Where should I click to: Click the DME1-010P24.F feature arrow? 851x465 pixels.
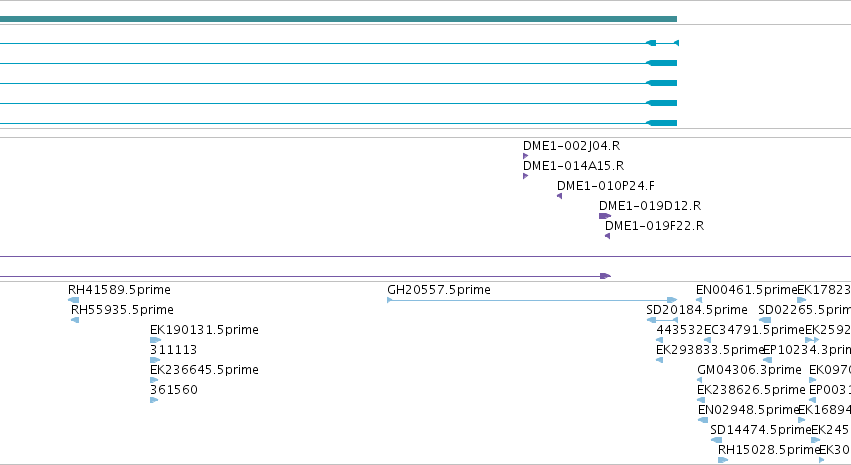pos(559,196)
